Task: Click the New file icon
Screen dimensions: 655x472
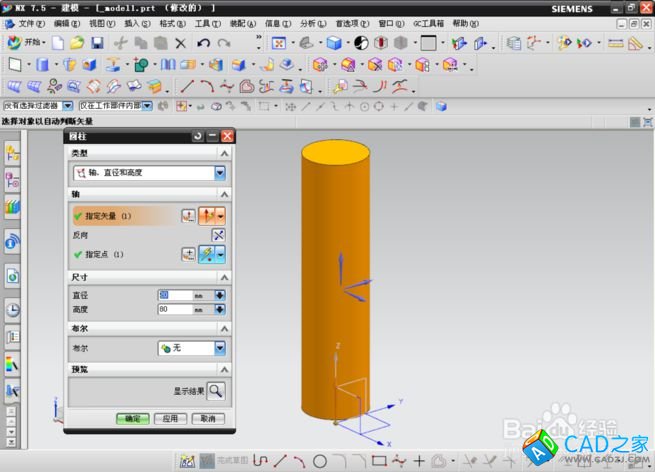Action: coord(58,43)
